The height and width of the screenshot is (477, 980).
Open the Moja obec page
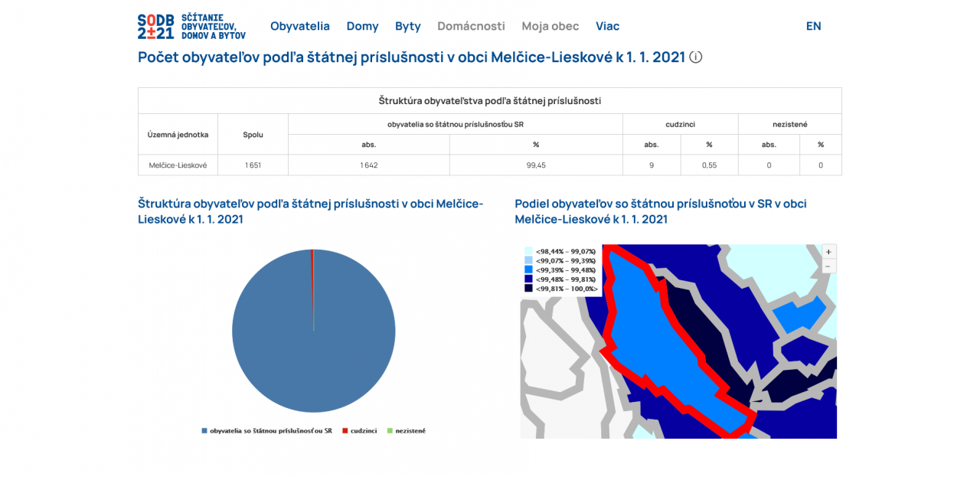tap(550, 26)
